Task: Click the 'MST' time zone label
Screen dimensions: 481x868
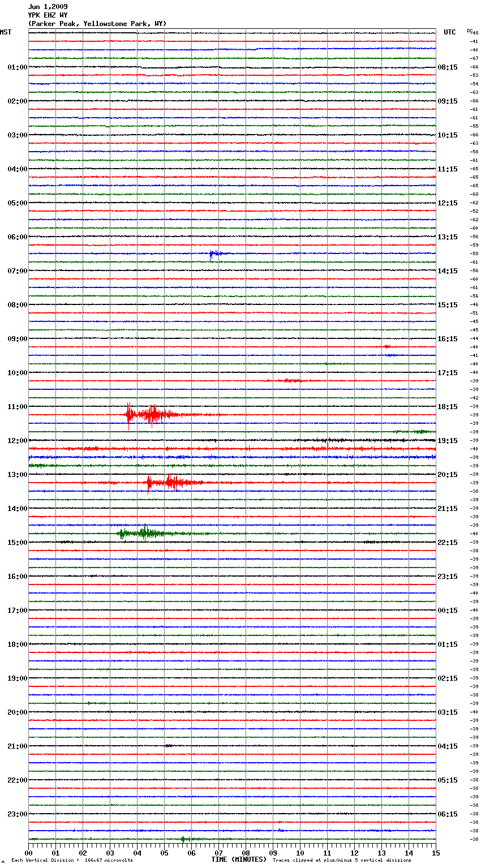Action: 6,32
